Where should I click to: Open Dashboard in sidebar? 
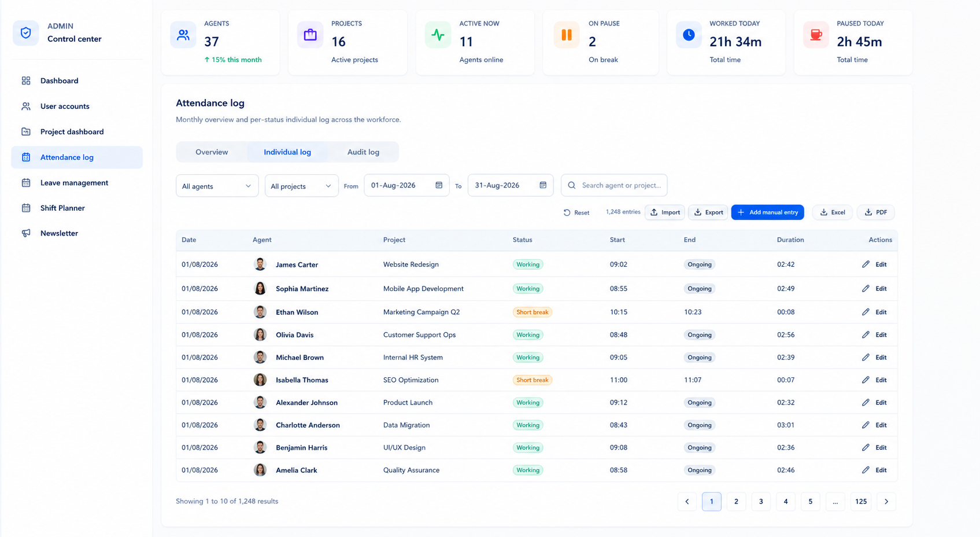pos(77,81)
